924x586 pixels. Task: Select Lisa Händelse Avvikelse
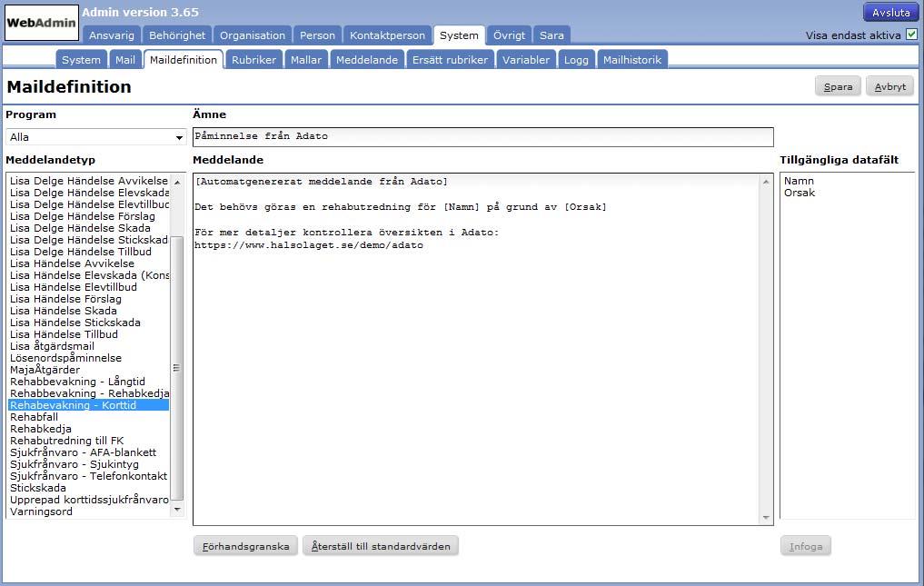[89, 263]
